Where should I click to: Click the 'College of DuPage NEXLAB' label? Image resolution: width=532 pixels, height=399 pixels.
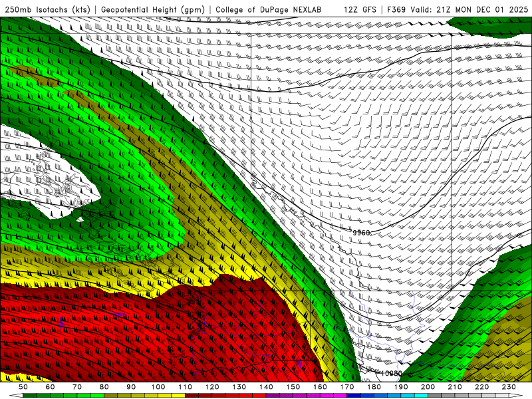tap(268, 9)
